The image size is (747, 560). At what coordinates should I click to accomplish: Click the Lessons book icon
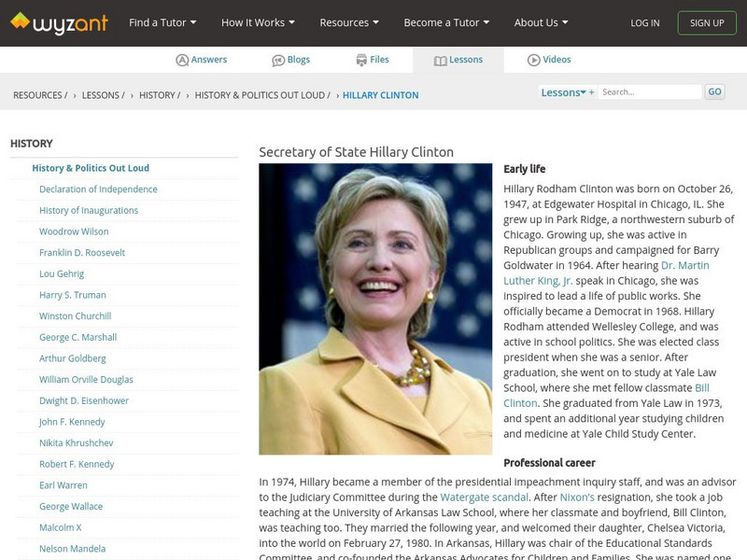click(440, 61)
